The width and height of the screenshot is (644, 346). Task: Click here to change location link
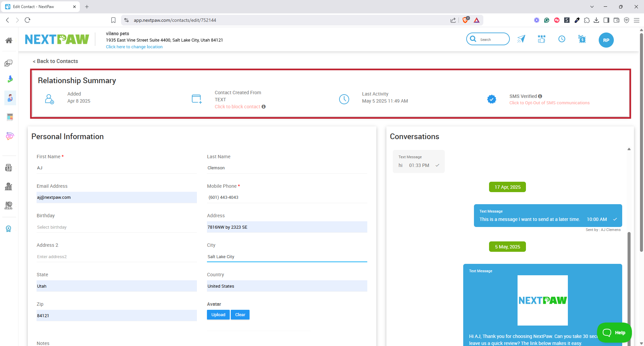click(134, 47)
